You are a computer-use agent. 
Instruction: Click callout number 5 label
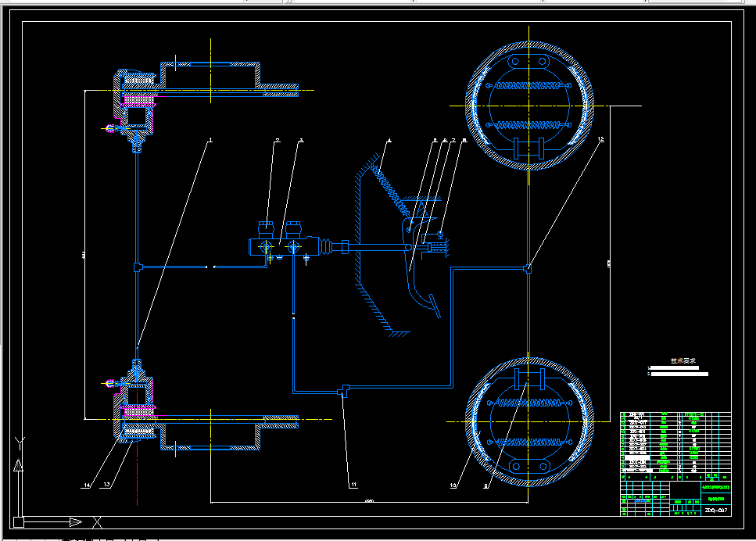click(435, 140)
